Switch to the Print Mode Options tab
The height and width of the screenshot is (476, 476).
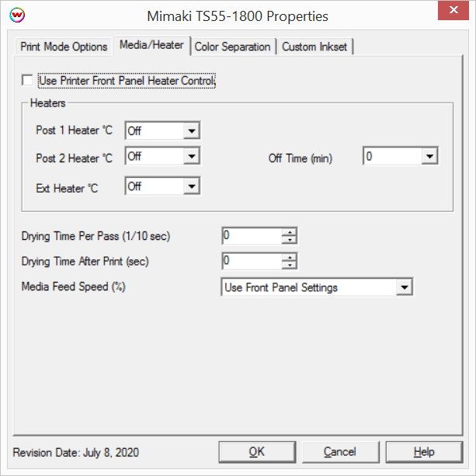coord(64,47)
